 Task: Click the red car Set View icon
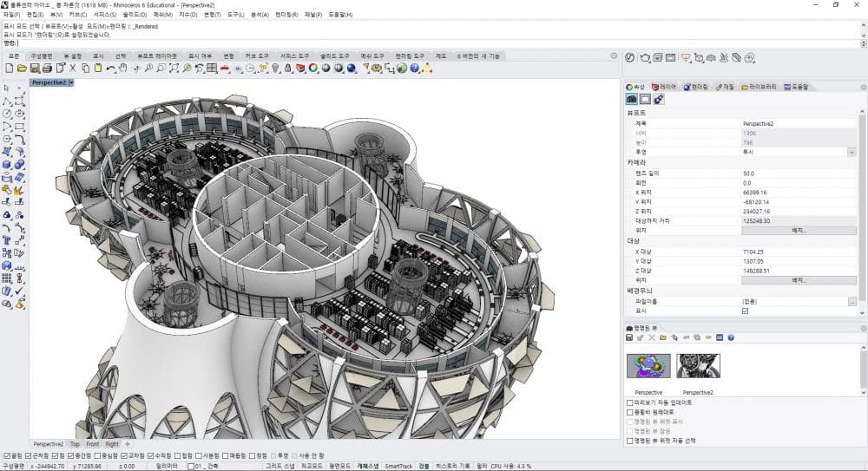(x=225, y=68)
